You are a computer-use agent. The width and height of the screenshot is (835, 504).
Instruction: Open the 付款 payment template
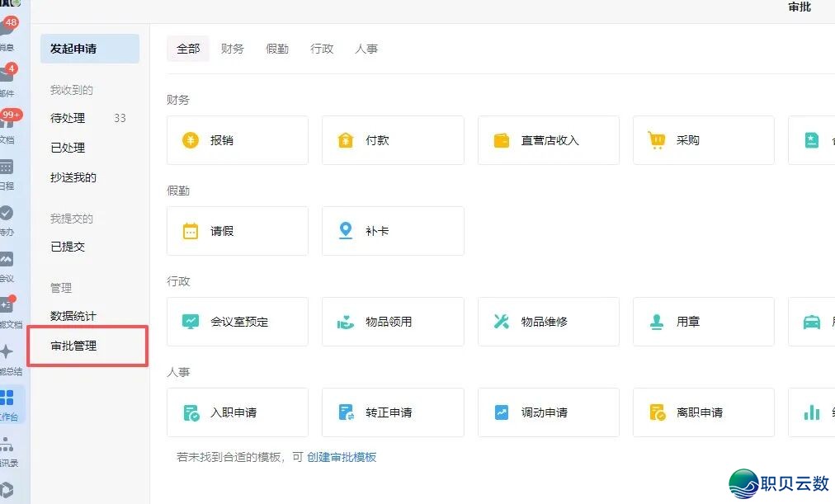(x=393, y=140)
